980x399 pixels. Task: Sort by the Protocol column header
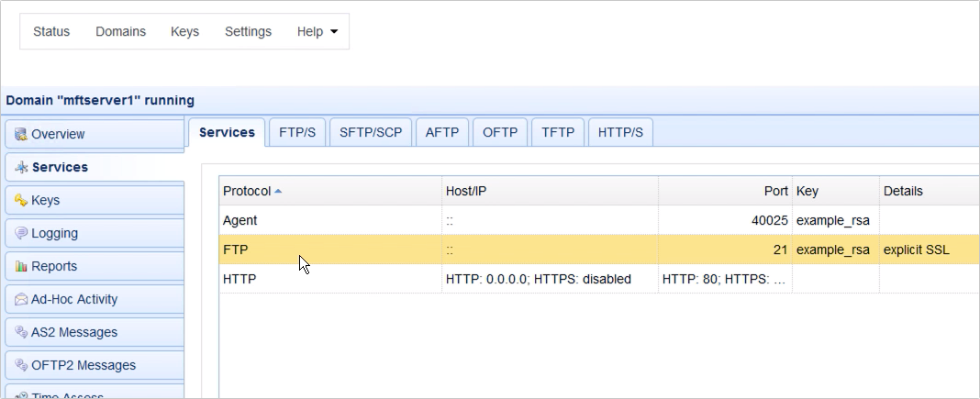(x=247, y=191)
